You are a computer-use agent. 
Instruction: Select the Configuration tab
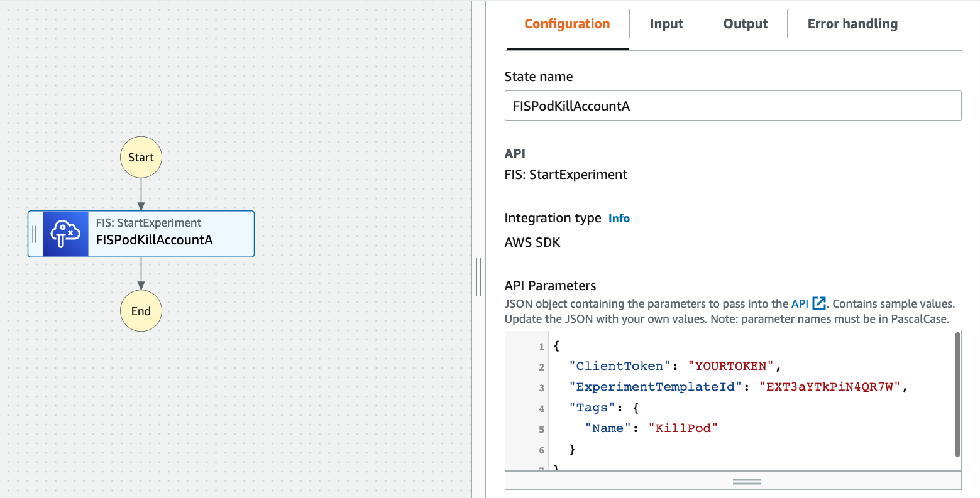click(566, 23)
